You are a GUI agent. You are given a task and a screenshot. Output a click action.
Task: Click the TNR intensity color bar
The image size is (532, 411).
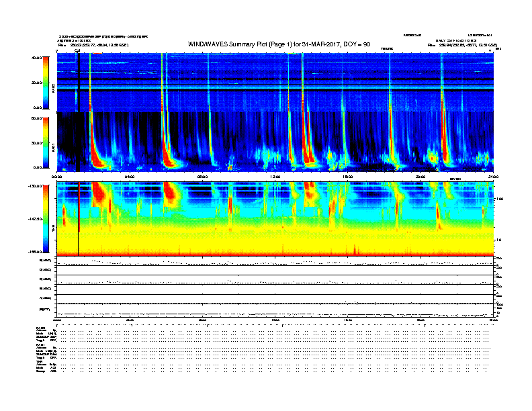pyautogui.click(x=46, y=219)
